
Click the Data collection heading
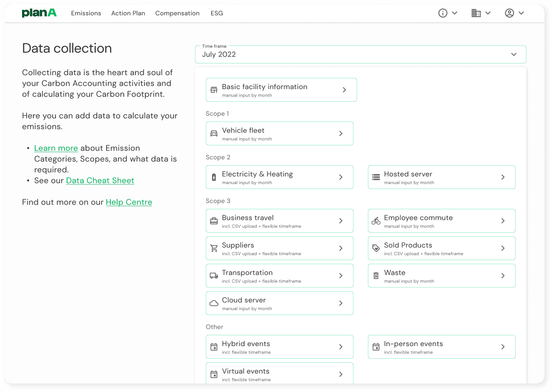pyautogui.click(x=67, y=49)
